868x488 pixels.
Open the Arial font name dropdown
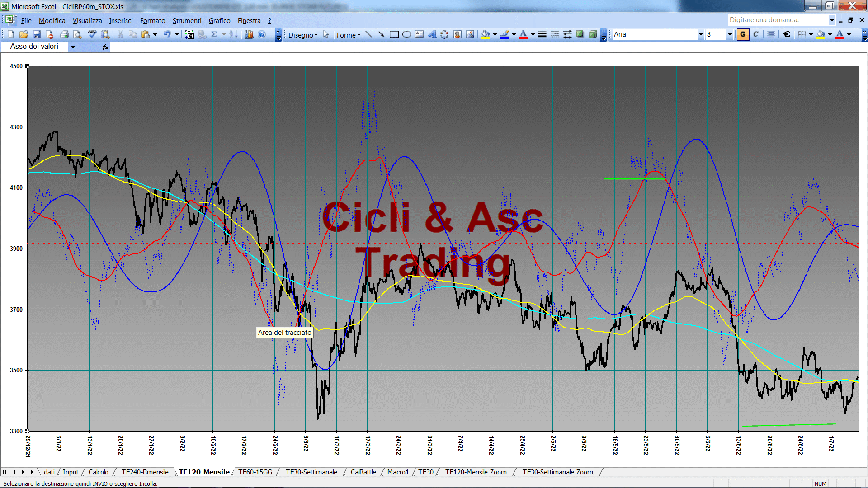click(700, 34)
